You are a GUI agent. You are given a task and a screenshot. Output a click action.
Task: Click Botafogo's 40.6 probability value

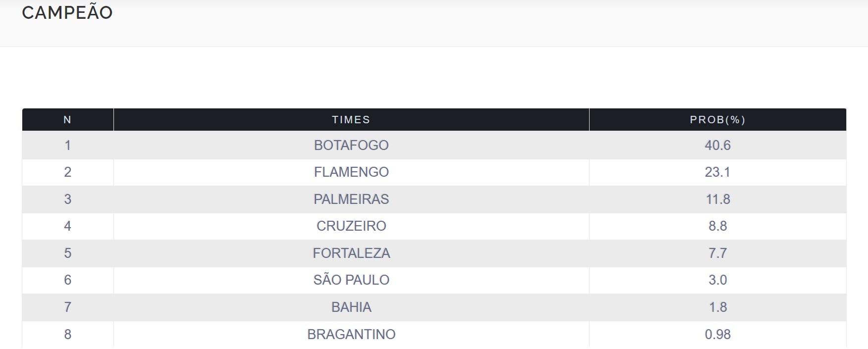pyautogui.click(x=717, y=145)
